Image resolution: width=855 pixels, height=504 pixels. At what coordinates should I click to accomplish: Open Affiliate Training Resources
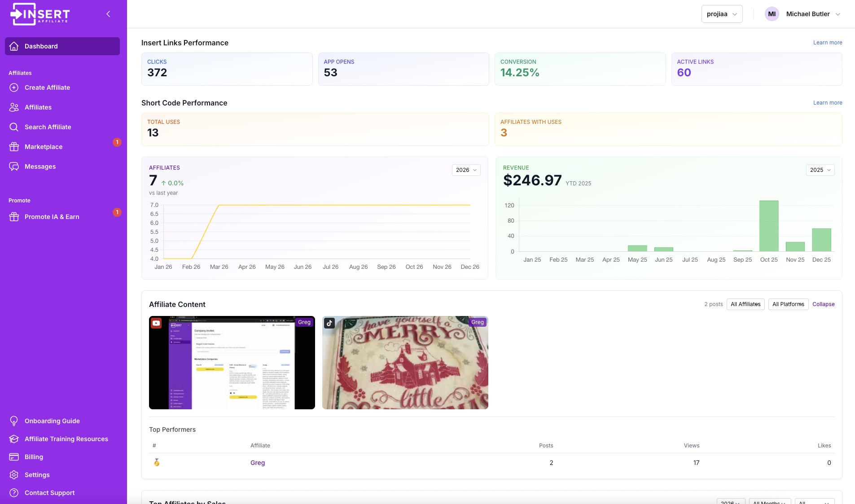[62, 439]
